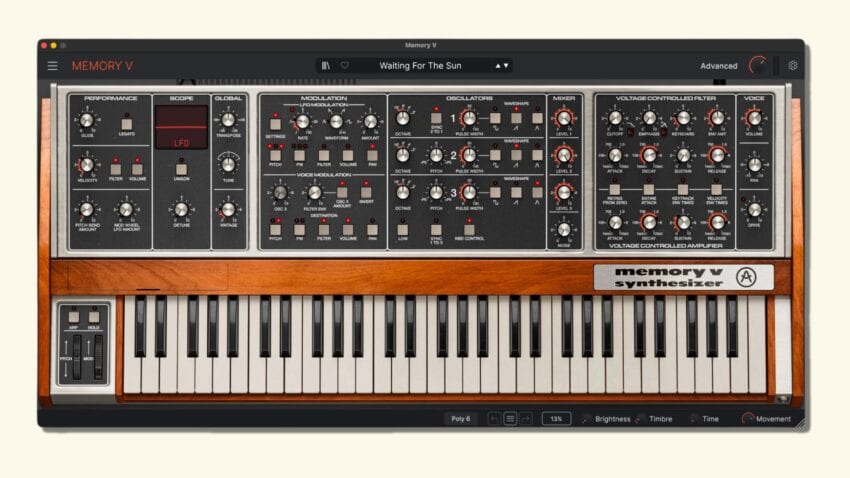Click the Vintage knob
The width and height of the screenshot is (850, 478).
click(x=228, y=209)
